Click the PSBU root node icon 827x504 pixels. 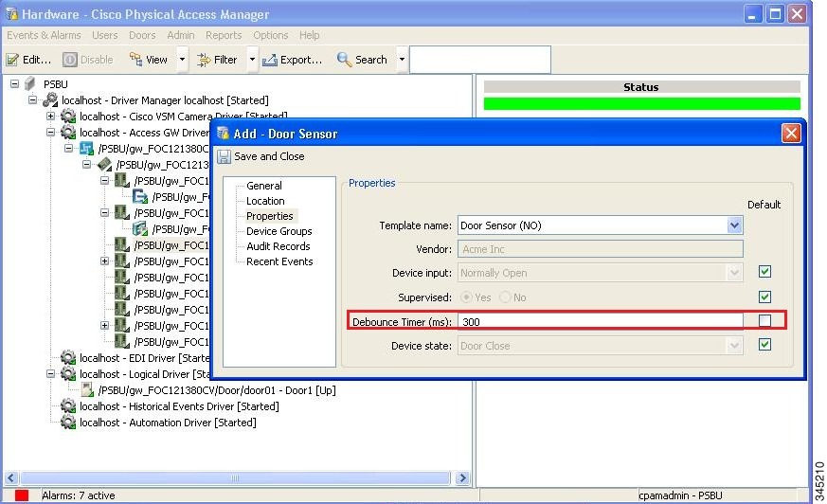30,83
